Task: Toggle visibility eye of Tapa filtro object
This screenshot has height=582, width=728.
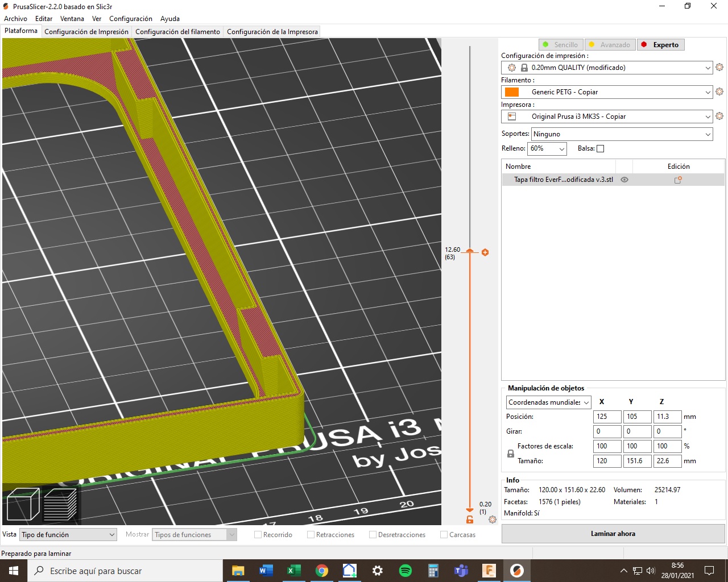Action: [624, 180]
